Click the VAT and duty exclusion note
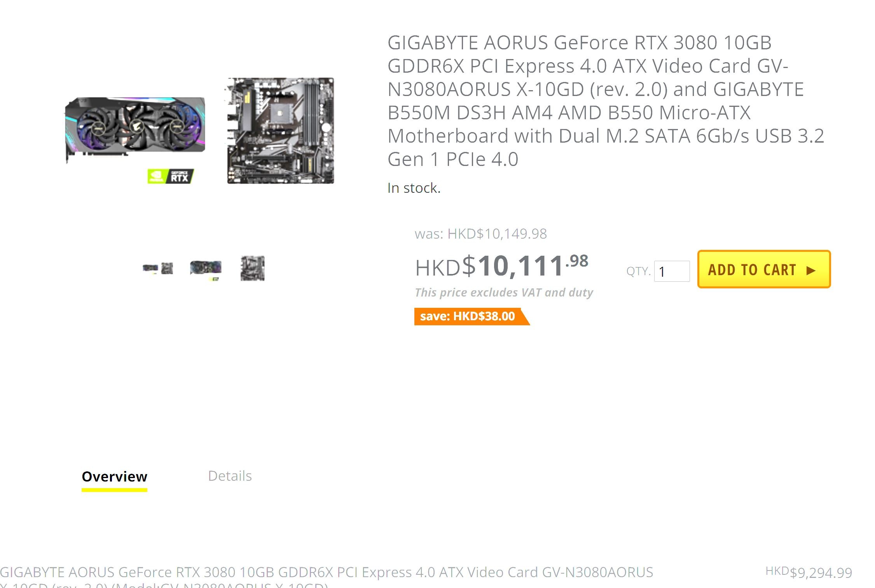The height and width of the screenshot is (588, 875). coord(504,292)
